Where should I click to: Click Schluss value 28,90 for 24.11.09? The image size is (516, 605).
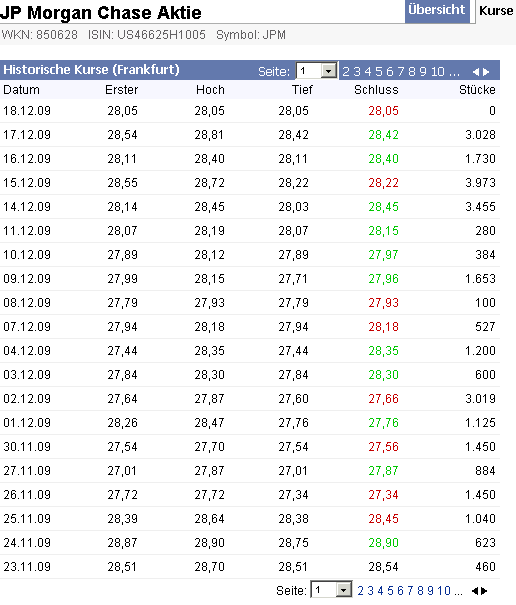point(383,542)
